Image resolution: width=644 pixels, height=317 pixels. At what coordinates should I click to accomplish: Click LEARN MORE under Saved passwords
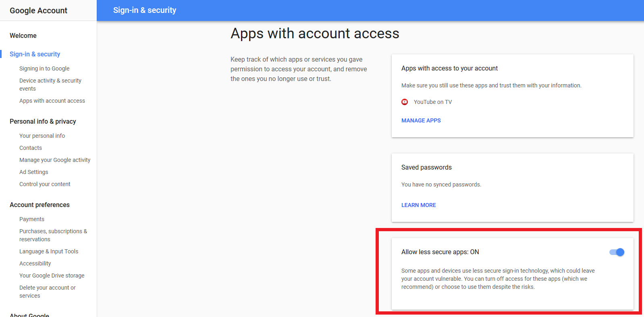(418, 205)
